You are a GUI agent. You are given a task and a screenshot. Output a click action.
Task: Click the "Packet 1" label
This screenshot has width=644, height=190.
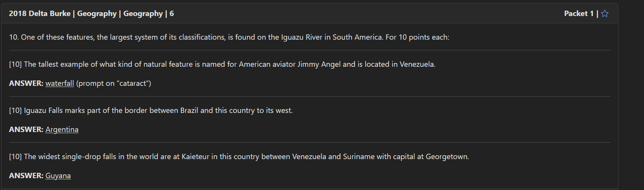[579, 14]
